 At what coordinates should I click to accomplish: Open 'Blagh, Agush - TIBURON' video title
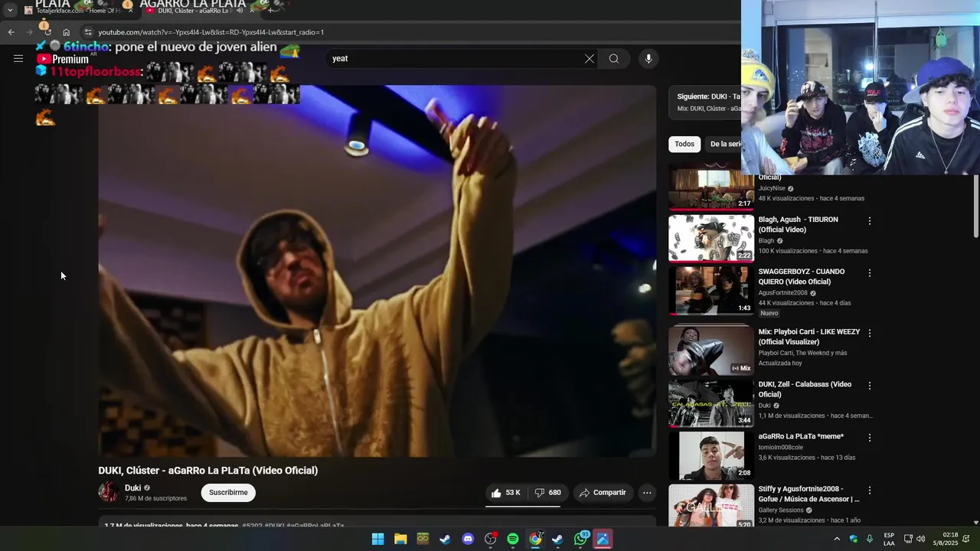(x=799, y=224)
